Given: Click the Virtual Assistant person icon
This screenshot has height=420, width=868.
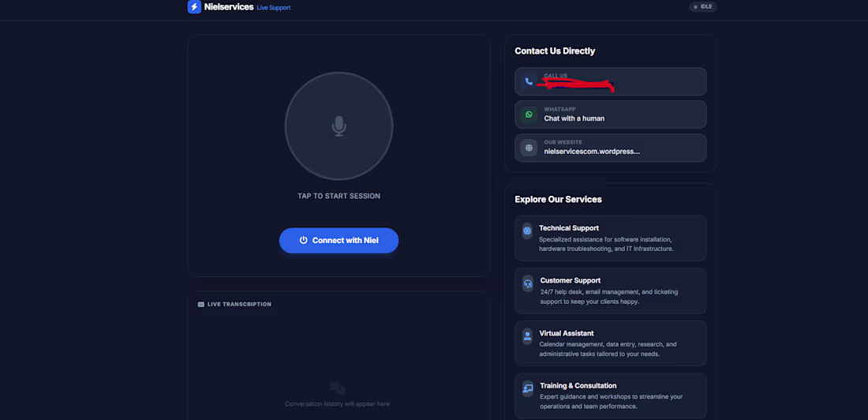Looking at the screenshot, I should click(x=528, y=336).
